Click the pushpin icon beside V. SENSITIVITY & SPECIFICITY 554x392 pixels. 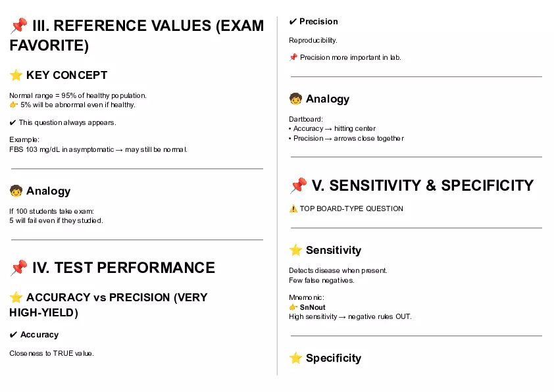tap(298, 185)
